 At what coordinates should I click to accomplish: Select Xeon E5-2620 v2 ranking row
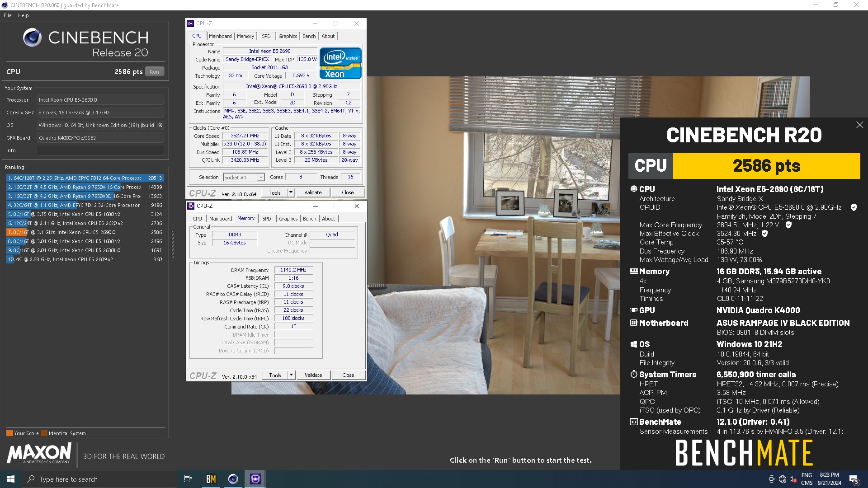pyautogui.click(x=85, y=223)
